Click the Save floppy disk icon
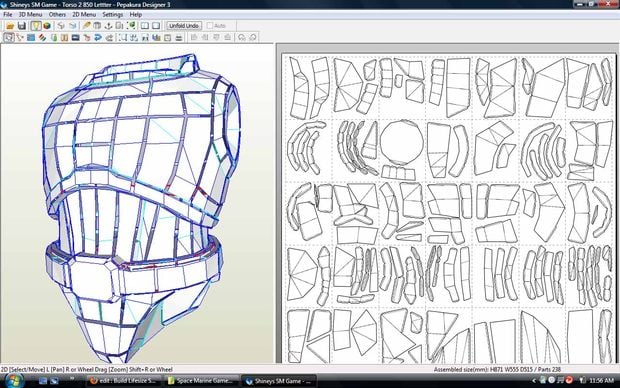The image size is (620, 388). (22, 26)
